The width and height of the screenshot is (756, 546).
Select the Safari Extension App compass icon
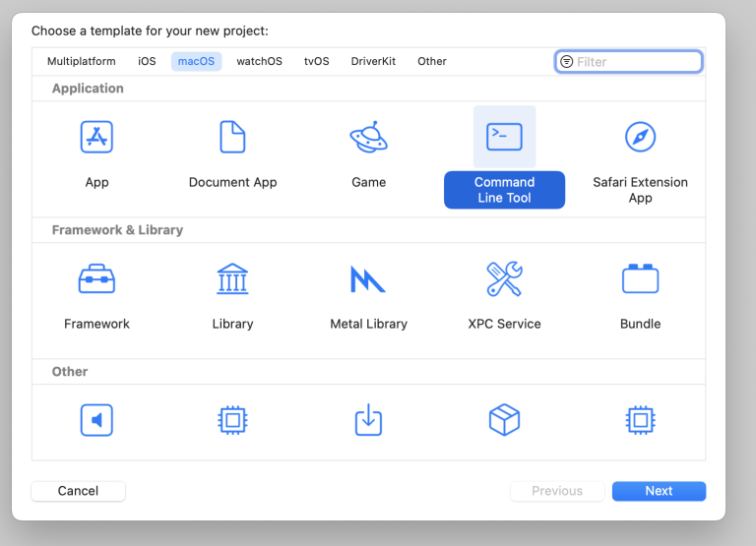[x=640, y=137]
